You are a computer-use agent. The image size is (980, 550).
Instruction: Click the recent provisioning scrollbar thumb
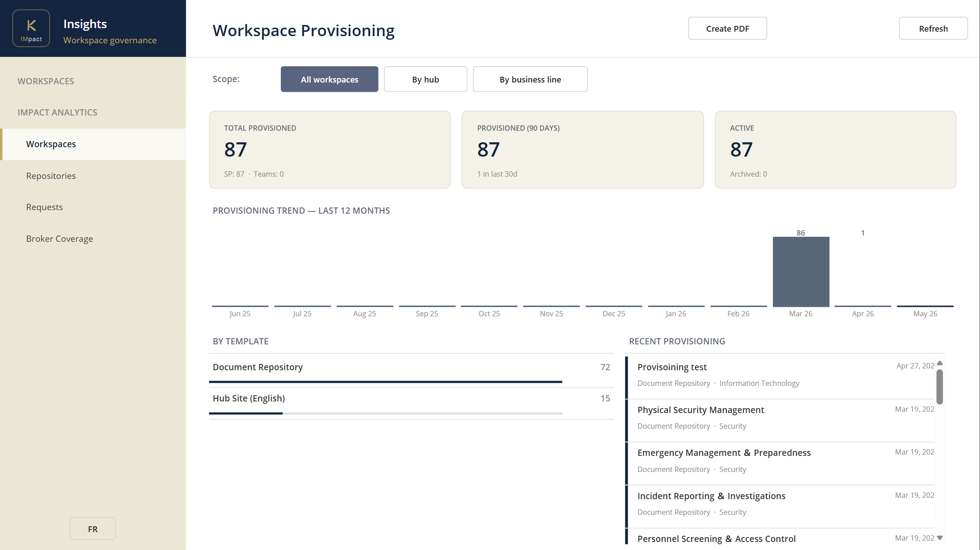[x=940, y=387]
